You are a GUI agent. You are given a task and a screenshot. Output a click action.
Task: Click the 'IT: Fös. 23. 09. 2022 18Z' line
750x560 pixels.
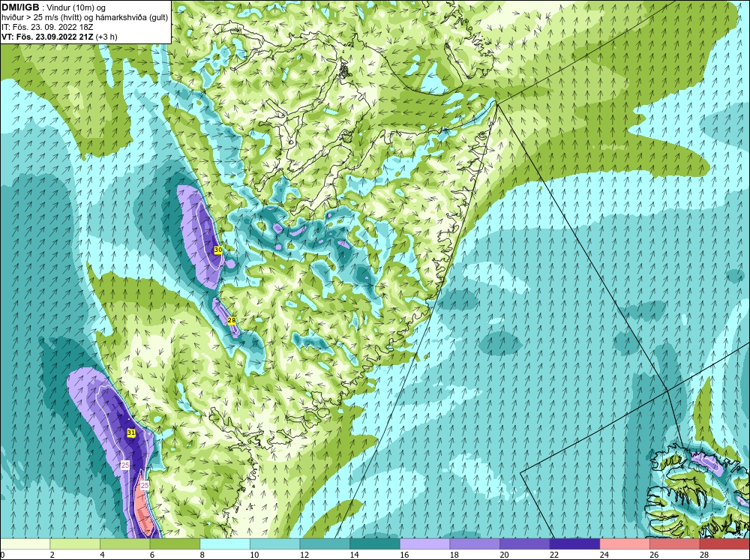pos(47,27)
